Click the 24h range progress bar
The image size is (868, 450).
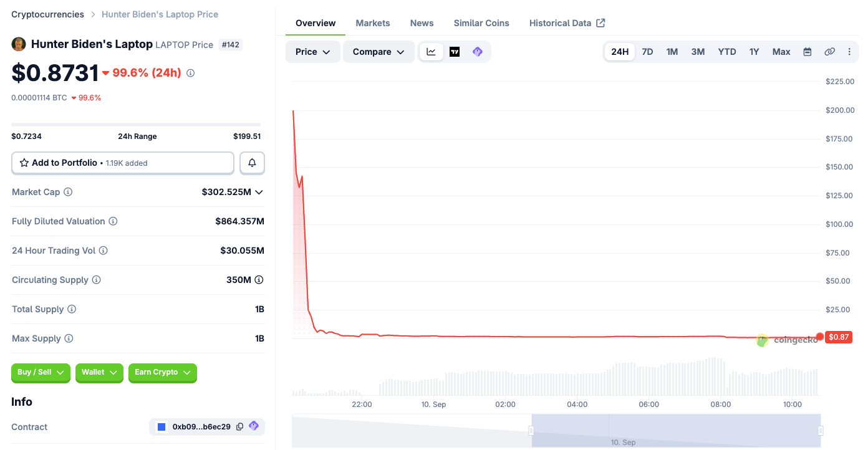pyautogui.click(x=136, y=125)
